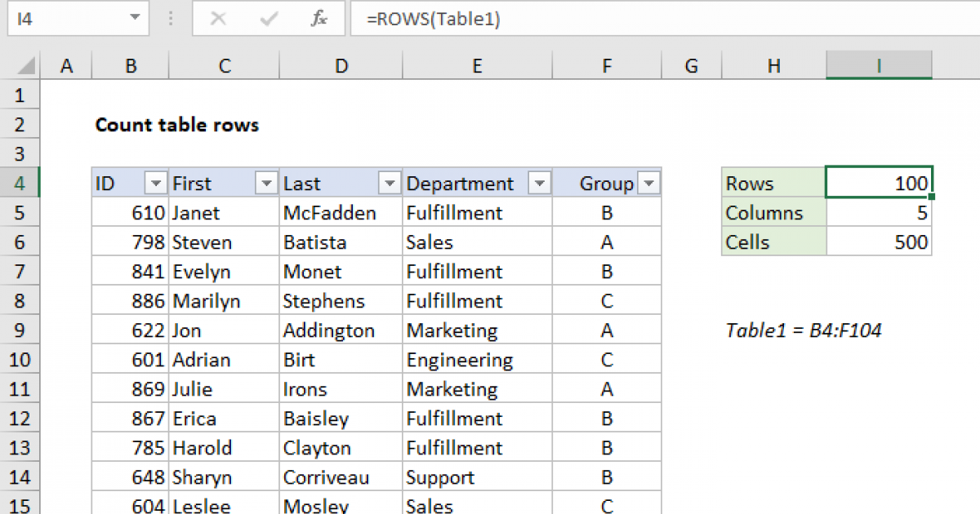Select row header 9
Image resolution: width=980 pixels, height=514 pixels.
pos(20,330)
